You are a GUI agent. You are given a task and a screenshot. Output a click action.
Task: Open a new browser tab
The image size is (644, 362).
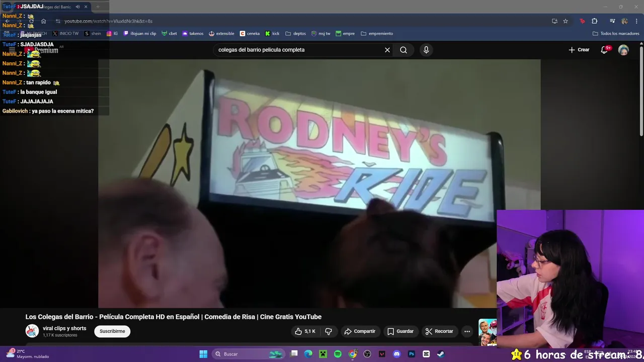coord(98,7)
